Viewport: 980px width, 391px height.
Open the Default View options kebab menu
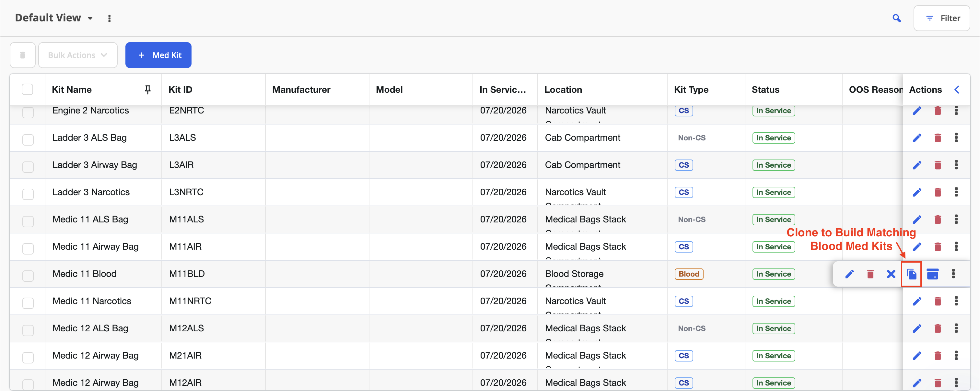109,18
